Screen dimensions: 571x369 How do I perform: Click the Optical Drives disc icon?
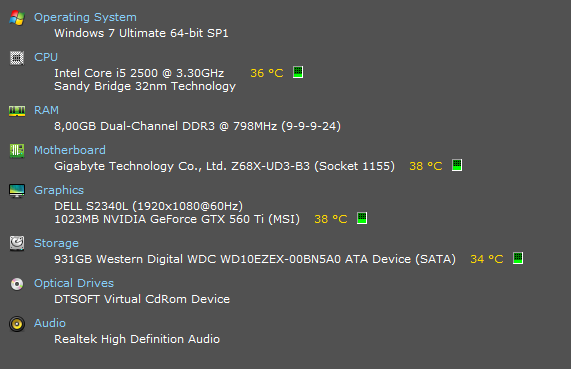(x=17, y=284)
